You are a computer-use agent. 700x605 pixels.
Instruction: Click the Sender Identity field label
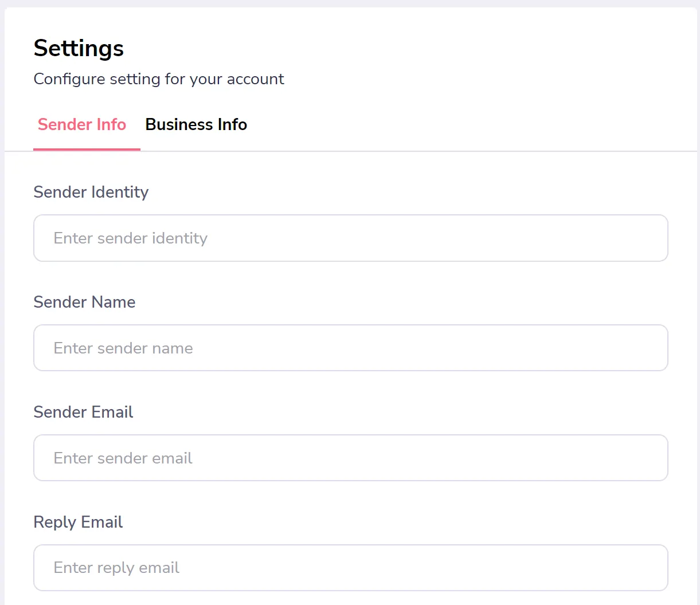91,192
